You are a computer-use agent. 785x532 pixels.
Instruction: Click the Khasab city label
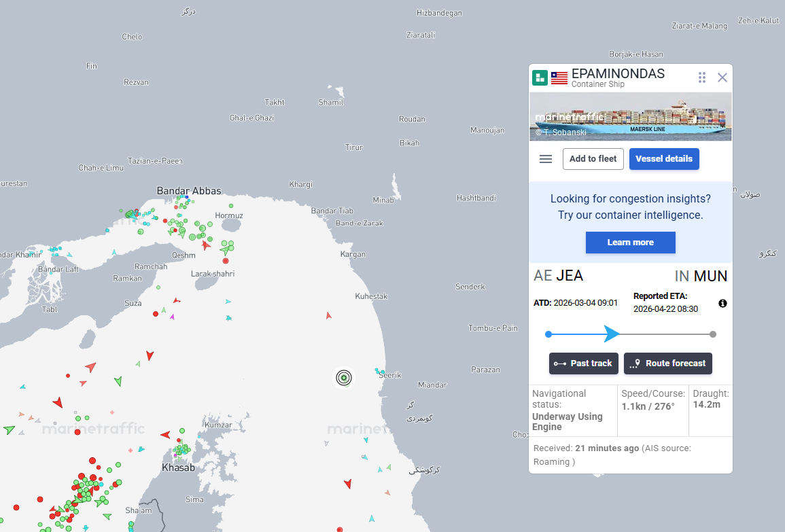[x=178, y=467]
